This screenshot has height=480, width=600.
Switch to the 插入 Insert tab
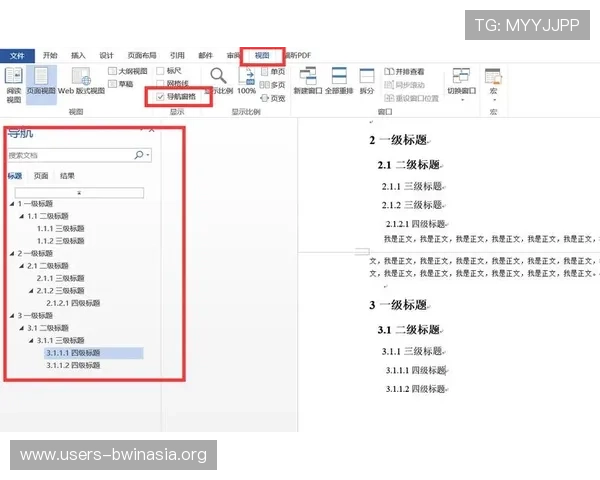pyautogui.click(x=78, y=56)
